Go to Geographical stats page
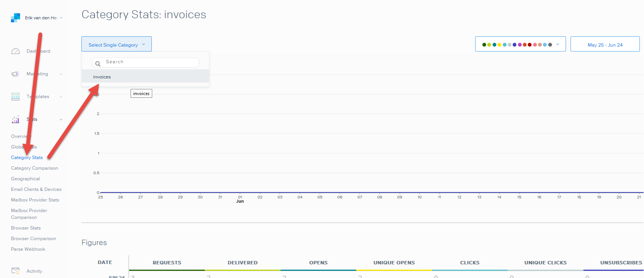The image size is (644, 278). coord(25,179)
